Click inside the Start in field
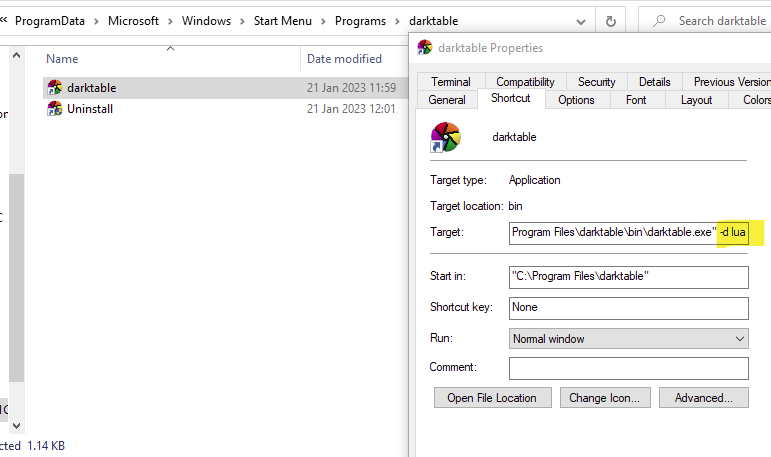771x457 pixels. tap(628, 277)
